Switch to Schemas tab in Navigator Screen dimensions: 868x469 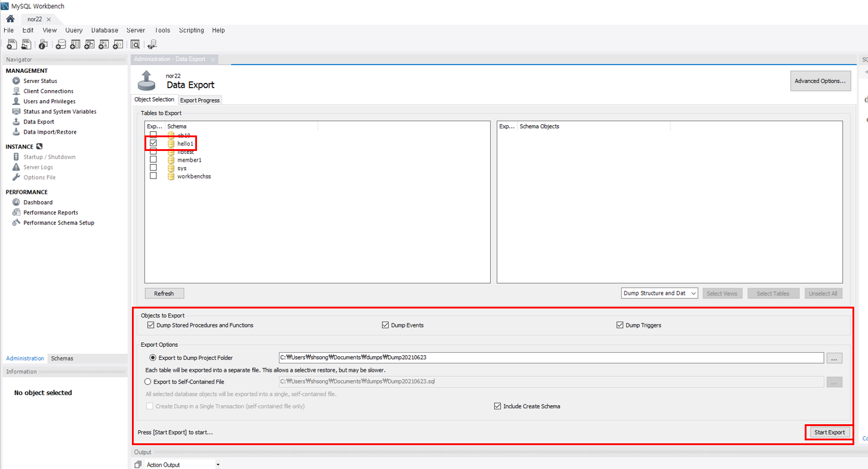[62, 359]
